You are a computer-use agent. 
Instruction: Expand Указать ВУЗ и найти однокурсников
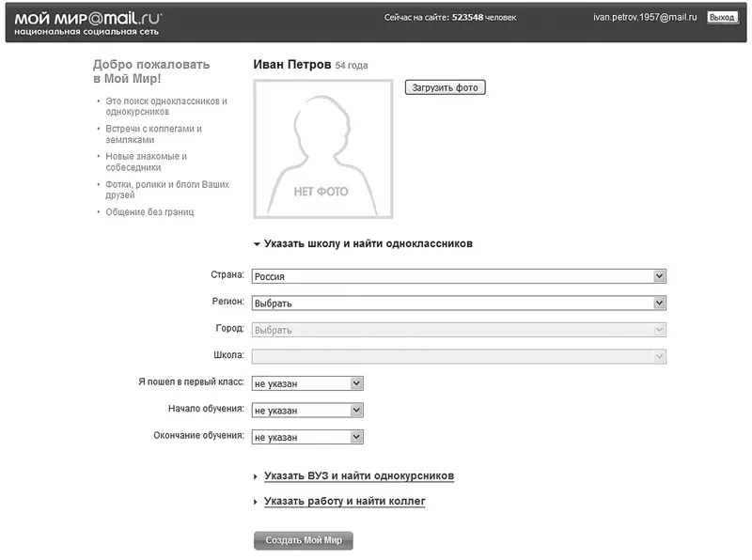tap(359, 476)
